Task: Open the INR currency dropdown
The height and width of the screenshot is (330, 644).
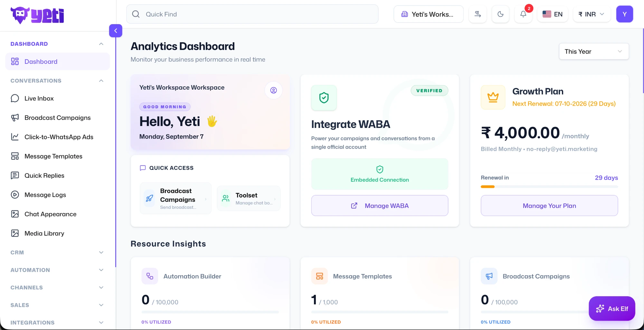Action: 592,14
